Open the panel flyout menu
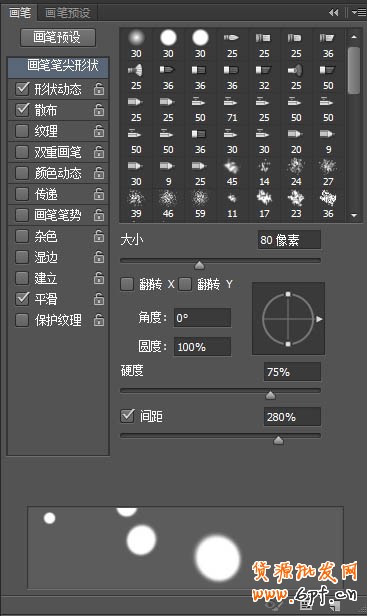The height and width of the screenshot is (616, 367). click(359, 13)
